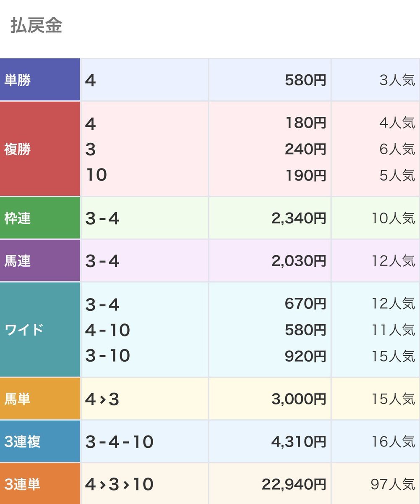Select the 3連複 row label

point(40,441)
